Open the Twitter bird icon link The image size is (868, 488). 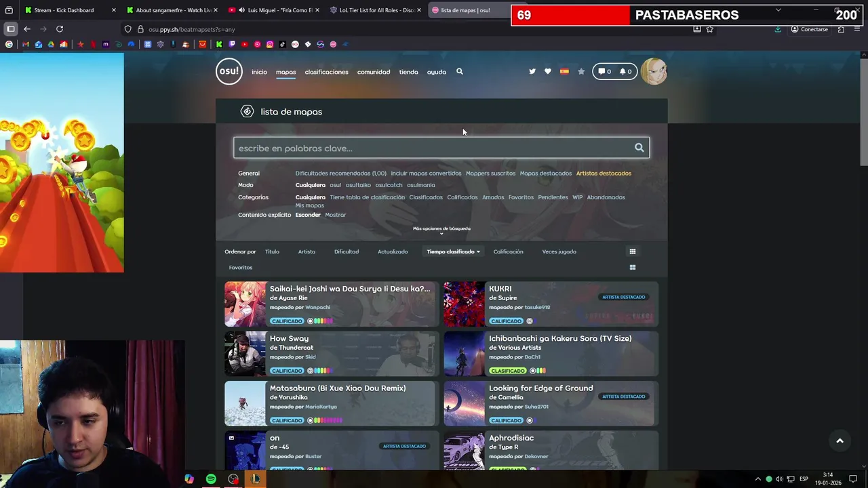[x=532, y=71]
